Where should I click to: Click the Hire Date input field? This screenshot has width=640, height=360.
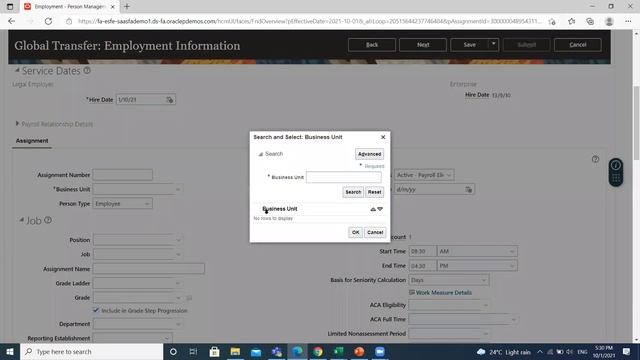(140, 100)
